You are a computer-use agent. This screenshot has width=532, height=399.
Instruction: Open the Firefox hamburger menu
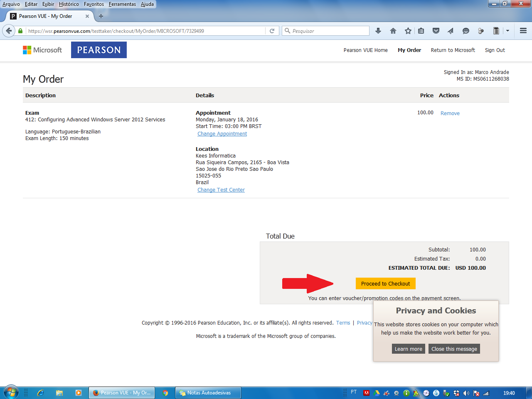[x=523, y=31]
